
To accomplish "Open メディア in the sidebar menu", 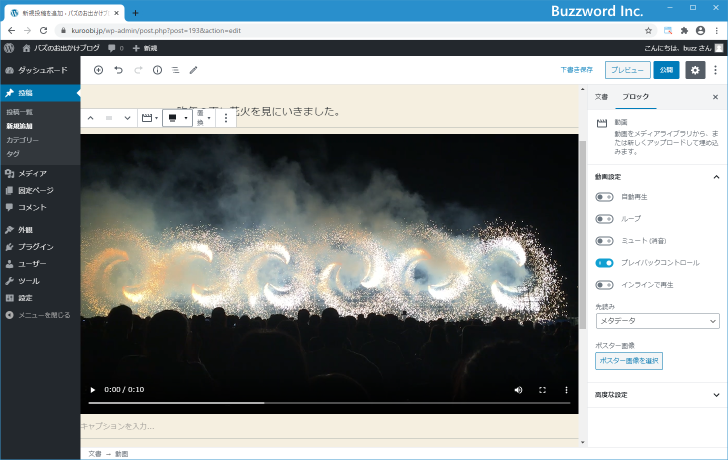I will pyautogui.click(x=32, y=173).
